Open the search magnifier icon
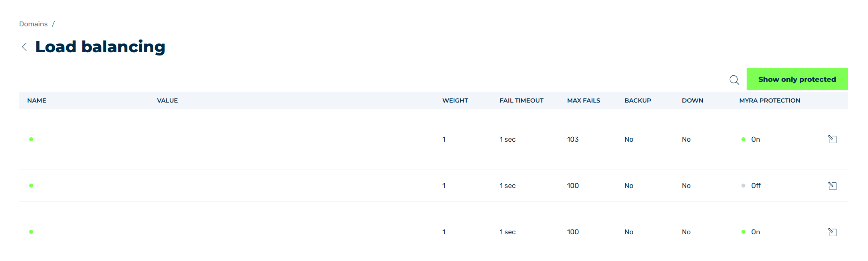The height and width of the screenshot is (261, 868). click(734, 80)
